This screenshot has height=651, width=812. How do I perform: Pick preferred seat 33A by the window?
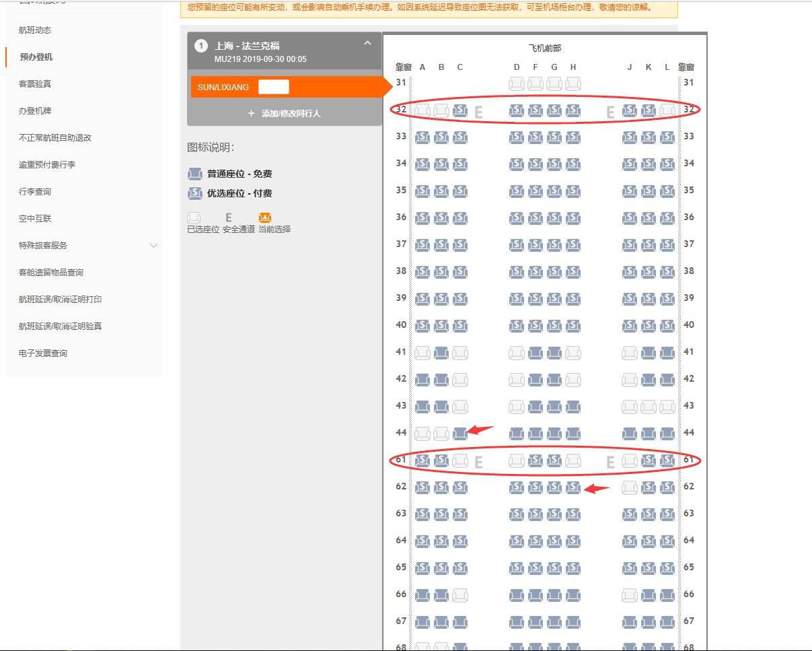pyautogui.click(x=422, y=137)
